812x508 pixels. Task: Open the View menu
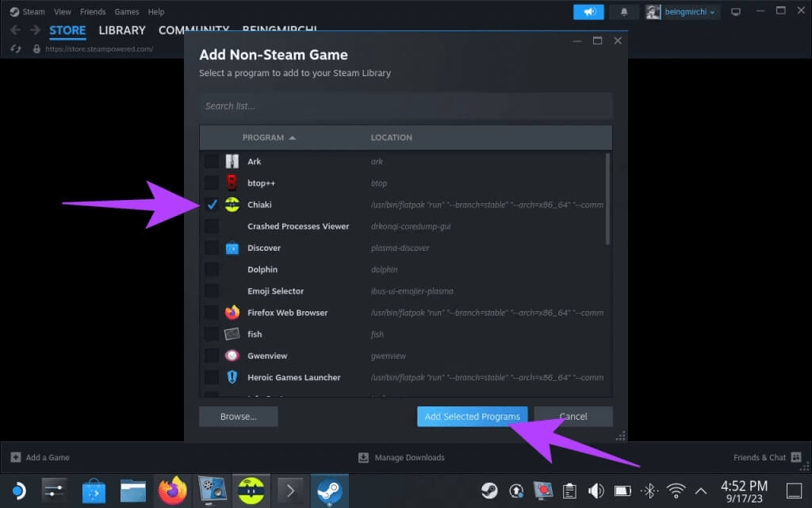point(63,11)
